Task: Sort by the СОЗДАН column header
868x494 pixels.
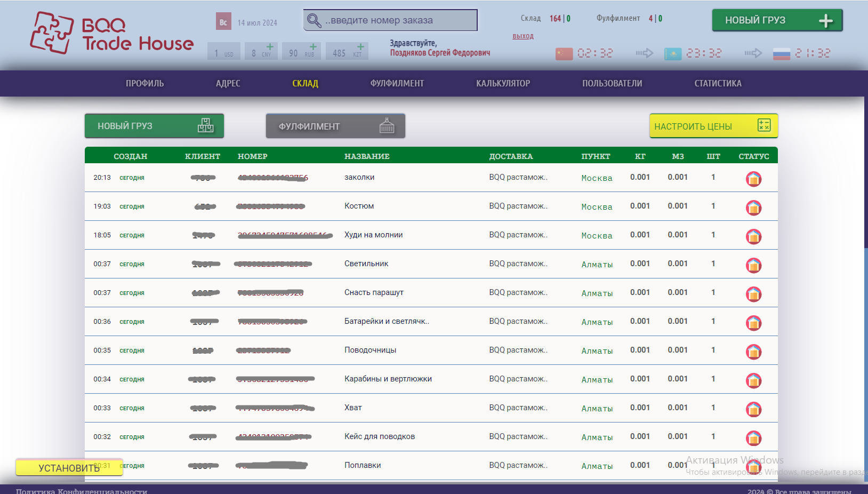Action: [131, 156]
